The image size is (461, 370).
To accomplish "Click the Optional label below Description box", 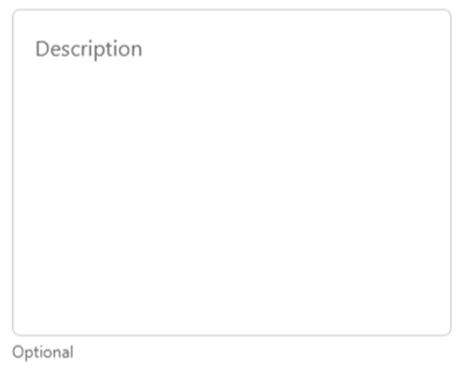I will tap(43, 352).
